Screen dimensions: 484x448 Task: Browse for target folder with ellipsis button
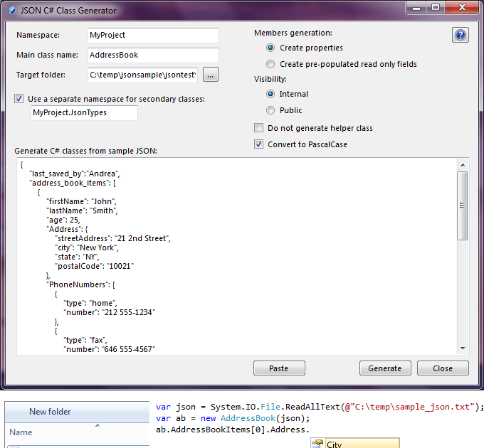click(x=211, y=75)
